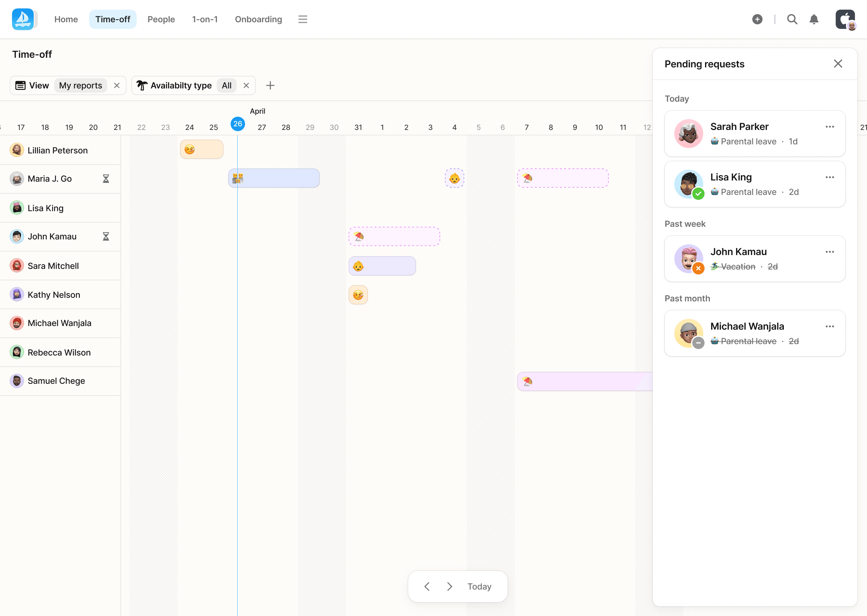
Task: Jump to Today in the timeline
Action: point(479,587)
